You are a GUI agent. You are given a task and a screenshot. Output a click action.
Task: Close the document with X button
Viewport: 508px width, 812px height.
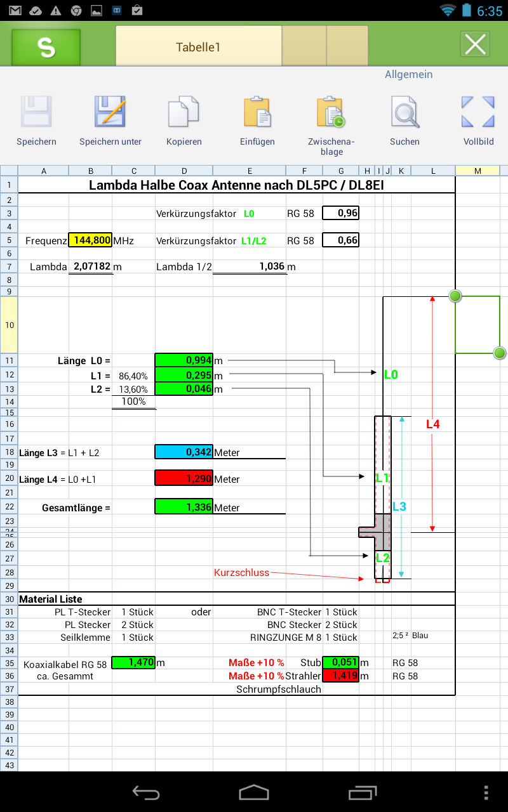(x=475, y=44)
